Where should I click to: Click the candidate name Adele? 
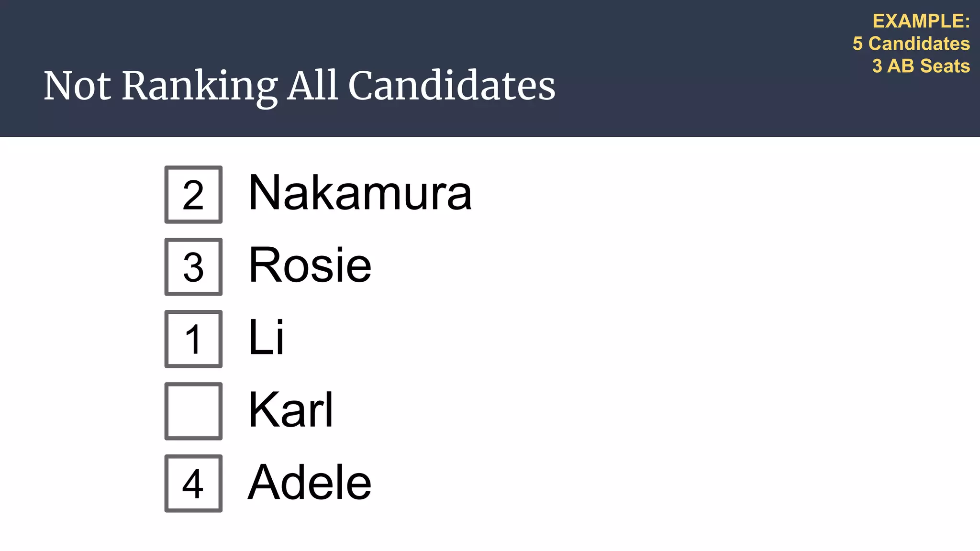[x=310, y=482]
